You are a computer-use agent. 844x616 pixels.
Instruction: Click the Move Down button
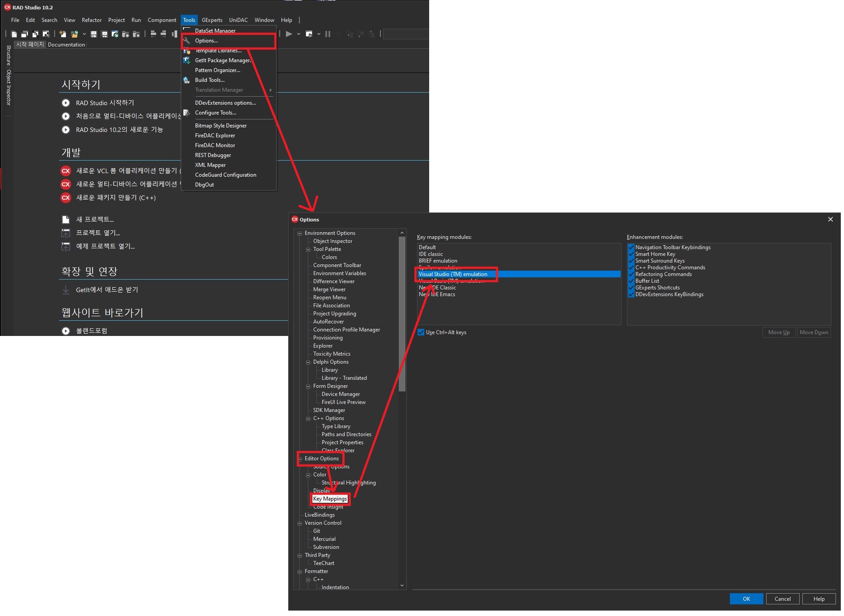(x=814, y=332)
